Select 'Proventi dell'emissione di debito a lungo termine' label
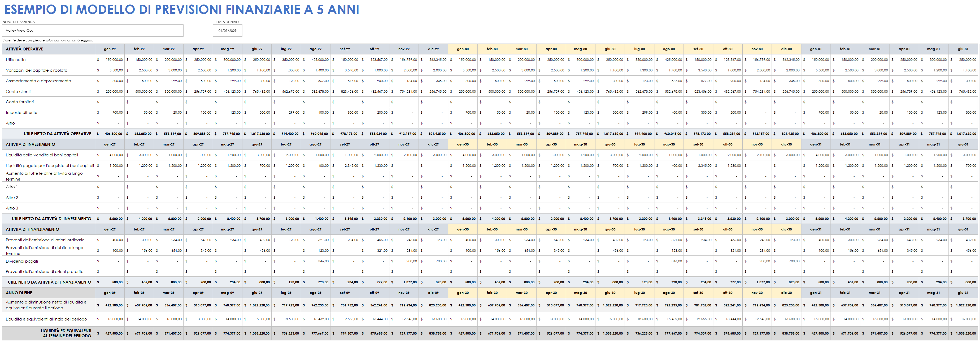The width and height of the screenshot is (980, 342). (45, 250)
